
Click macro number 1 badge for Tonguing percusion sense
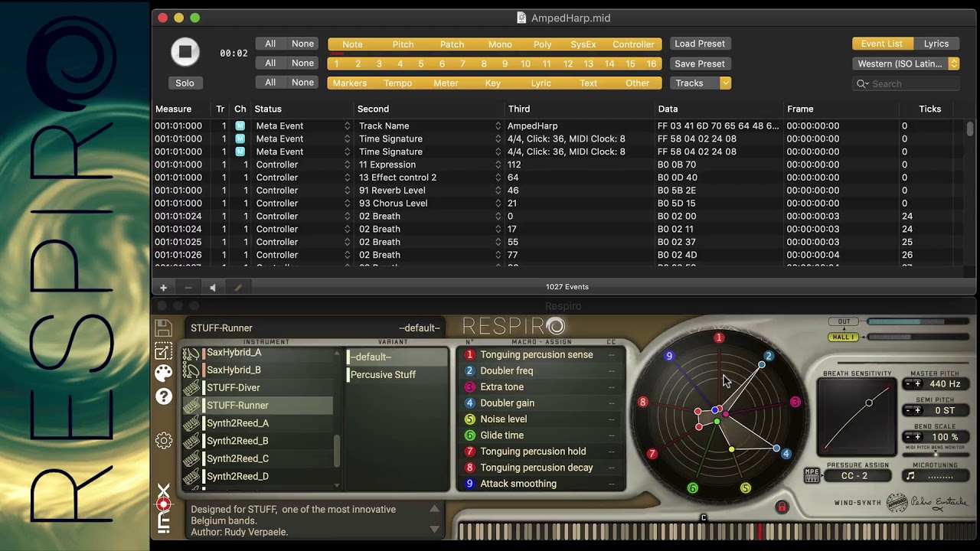(x=470, y=355)
